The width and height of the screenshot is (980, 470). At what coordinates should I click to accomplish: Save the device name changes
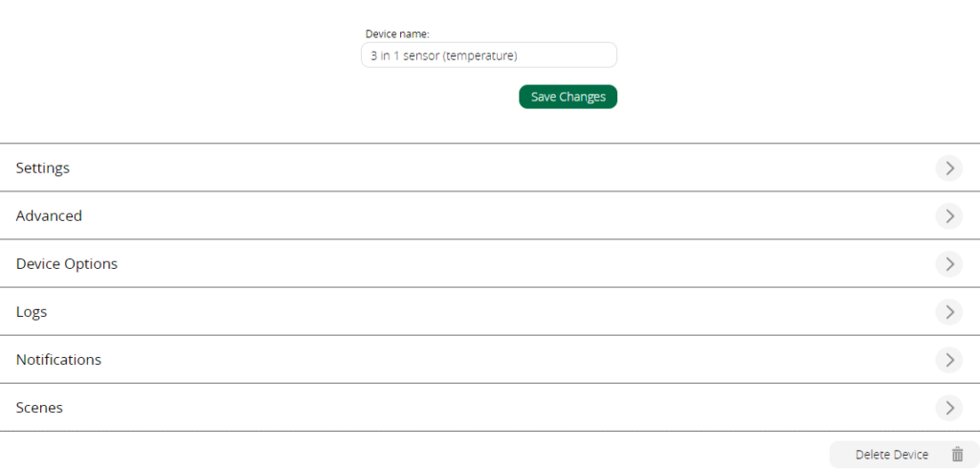[568, 97]
